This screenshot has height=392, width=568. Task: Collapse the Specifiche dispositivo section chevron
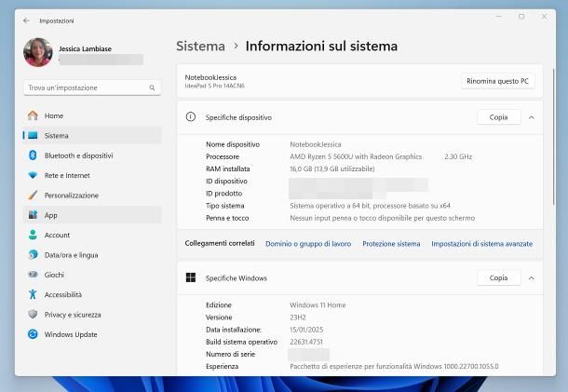[x=532, y=117]
